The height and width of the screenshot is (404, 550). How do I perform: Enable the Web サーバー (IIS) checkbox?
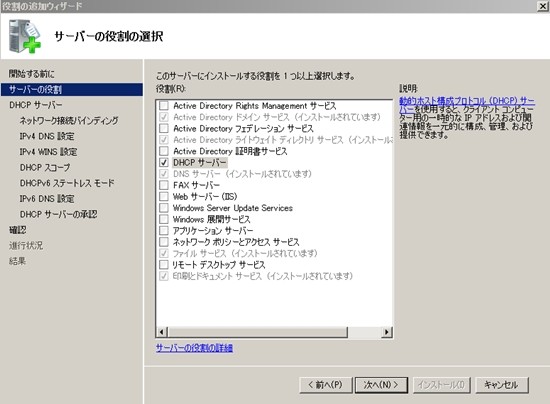[x=164, y=196]
